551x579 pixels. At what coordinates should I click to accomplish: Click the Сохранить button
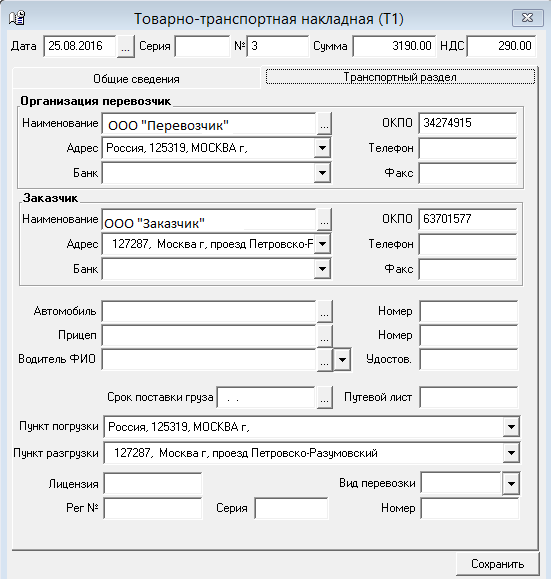(497, 564)
